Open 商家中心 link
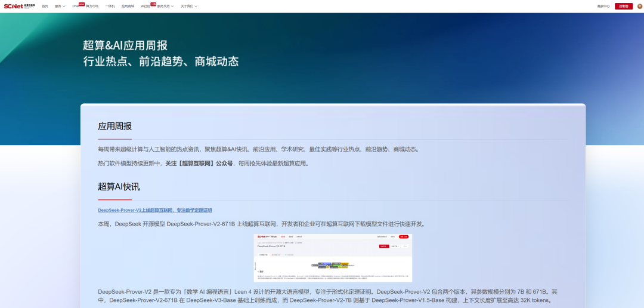This screenshot has height=308, width=644. pyautogui.click(x=603, y=6)
